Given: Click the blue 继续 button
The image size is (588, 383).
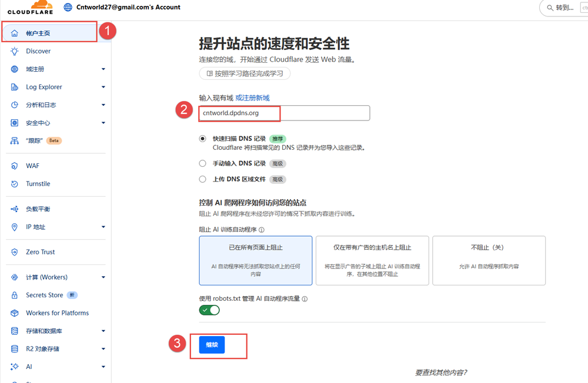Looking at the screenshot, I should (212, 345).
